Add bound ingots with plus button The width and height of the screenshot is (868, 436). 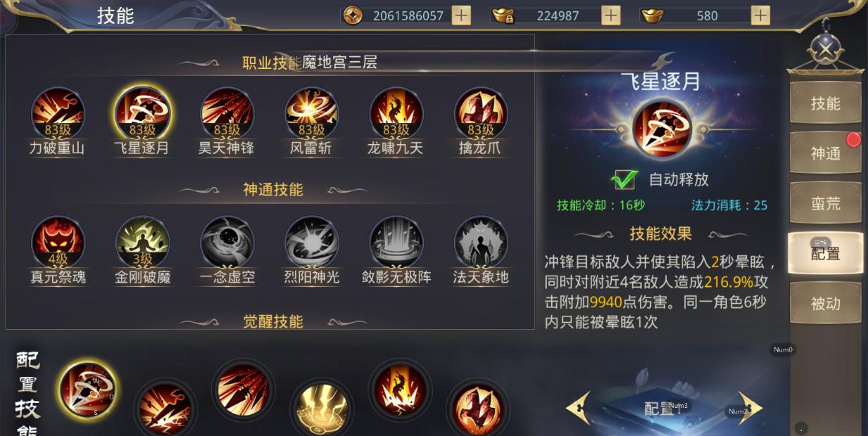pyautogui.click(x=611, y=15)
